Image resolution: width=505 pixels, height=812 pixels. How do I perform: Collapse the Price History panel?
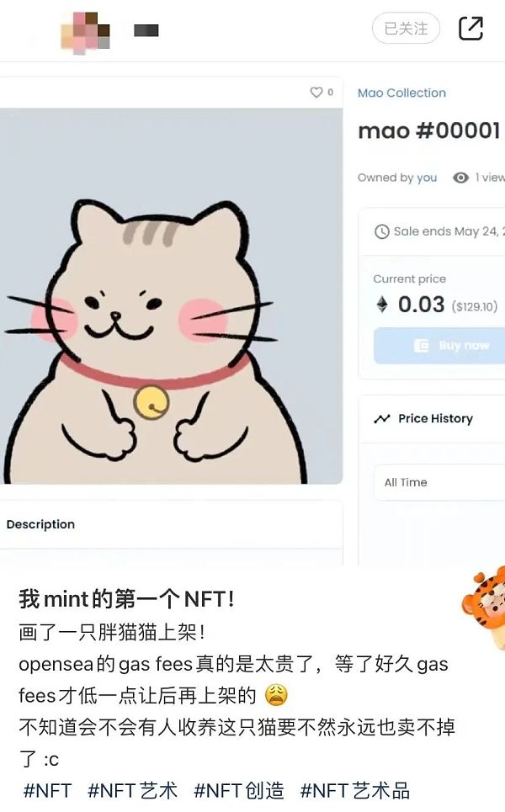[432, 418]
